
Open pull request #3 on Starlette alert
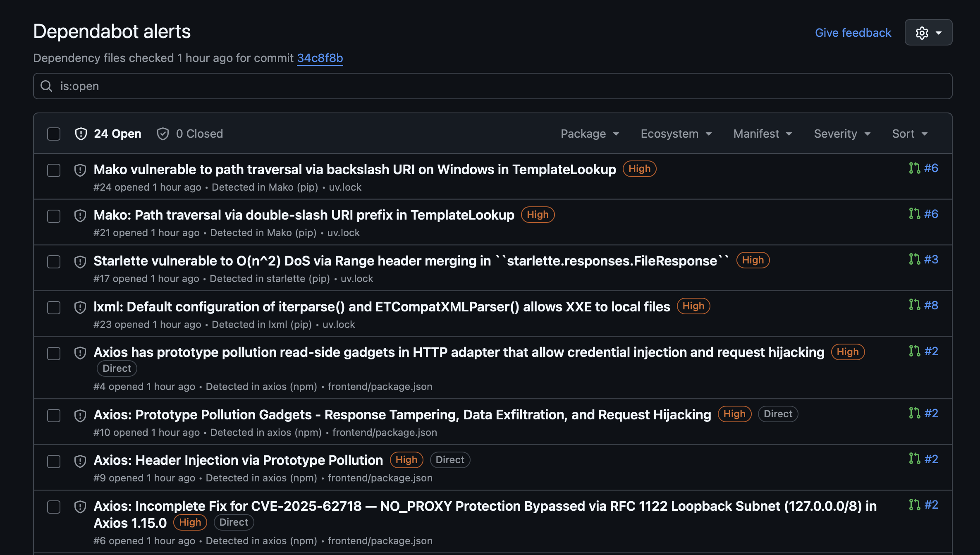point(924,260)
